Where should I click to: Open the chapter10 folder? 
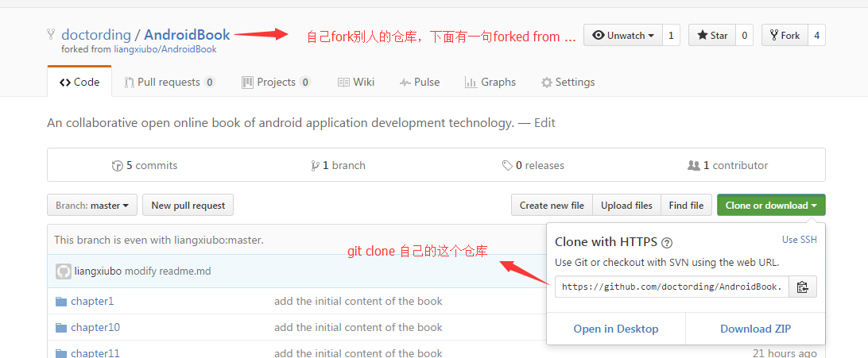(95, 328)
